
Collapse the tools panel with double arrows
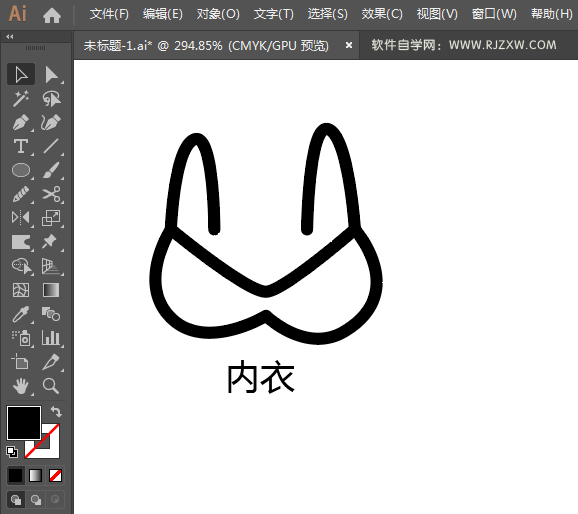[x=10, y=37]
